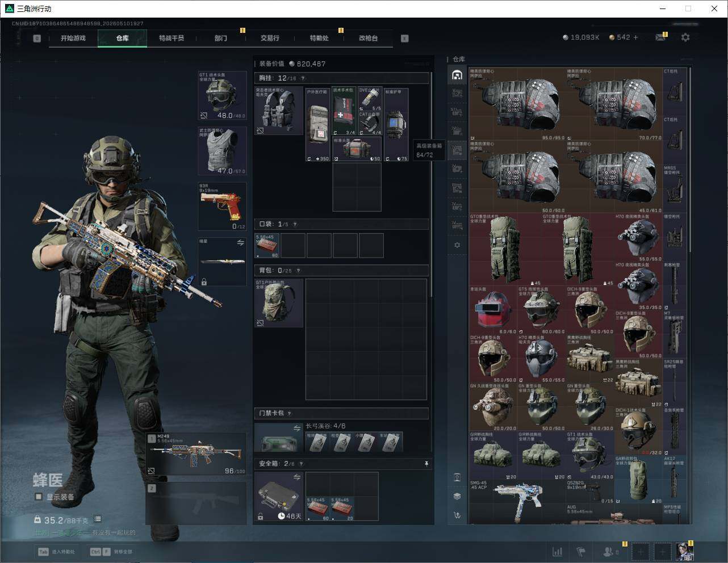The height and width of the screenshot is (563, 728).
Task: Add premium currency with plus icon beside 542
Action: (636, 37)
